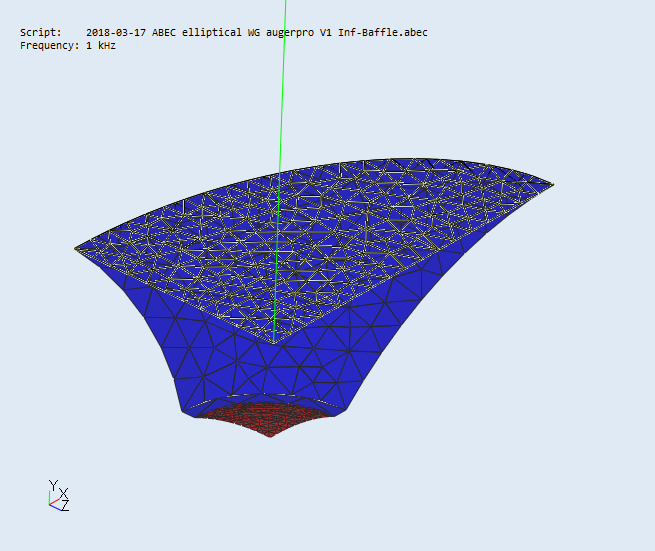This screenshot has width=655, height=551.
Task: Click the script filename text ending Inf-Baffle.abec
Action: pos(256,33)
